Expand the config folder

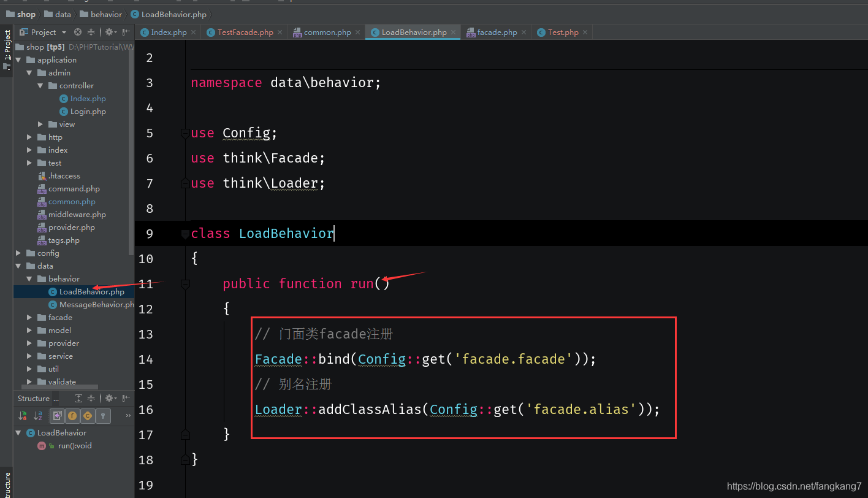pyautogui.click(x=18, y=253)
